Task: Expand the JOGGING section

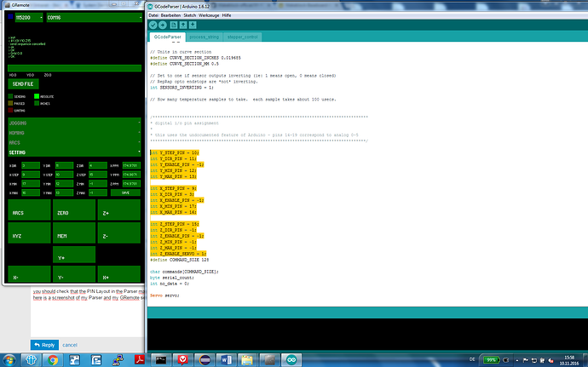Action: (74, 123)
